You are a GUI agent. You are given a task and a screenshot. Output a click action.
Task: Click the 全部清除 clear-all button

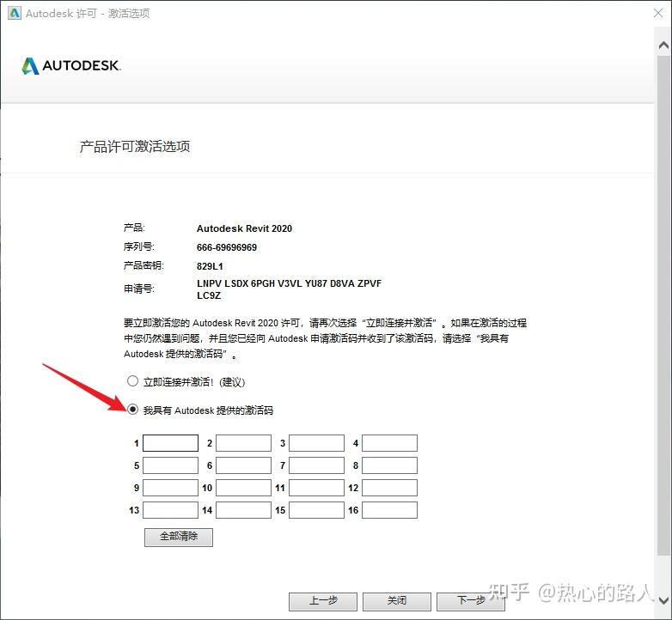click(179, 537)
